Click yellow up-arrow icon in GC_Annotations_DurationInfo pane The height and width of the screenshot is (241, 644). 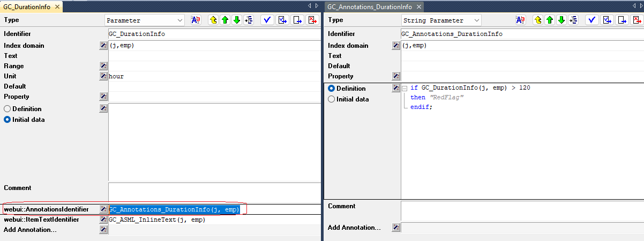[537, 20]
